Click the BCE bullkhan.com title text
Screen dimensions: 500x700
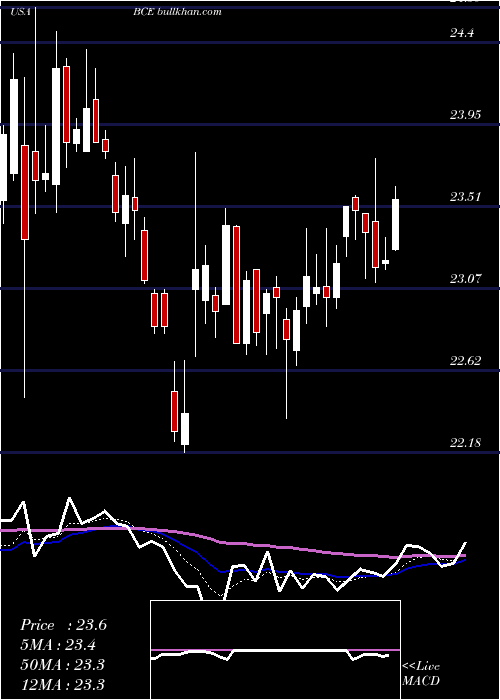tap(177, 12)
